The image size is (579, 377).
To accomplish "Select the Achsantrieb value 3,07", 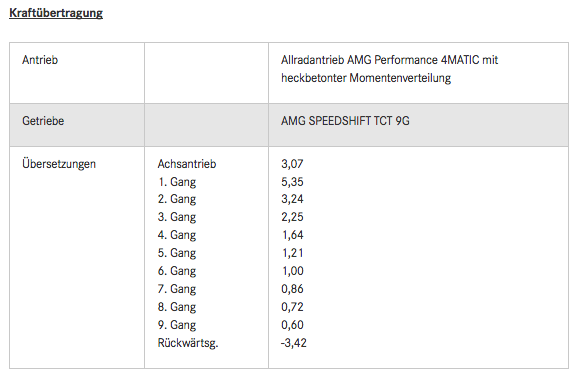I will pyautogui.click(x=292, y=164).
